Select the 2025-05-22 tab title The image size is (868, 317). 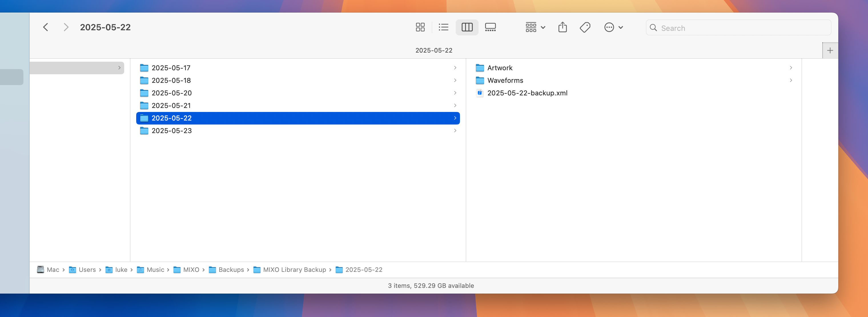click(x=434, y=50)
